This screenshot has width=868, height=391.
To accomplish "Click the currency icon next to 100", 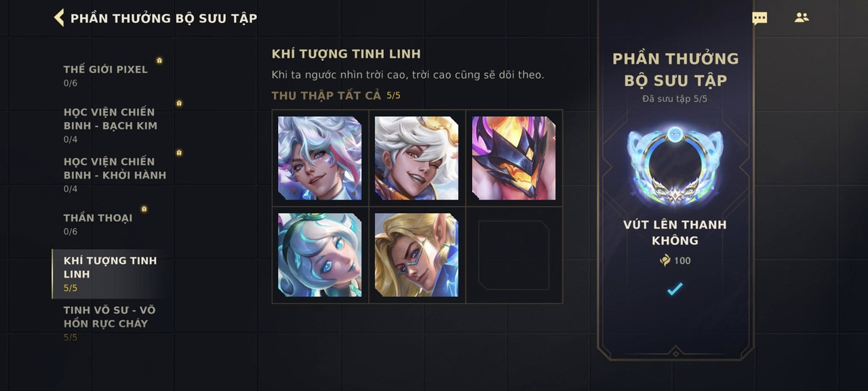I will click(665, 261).
